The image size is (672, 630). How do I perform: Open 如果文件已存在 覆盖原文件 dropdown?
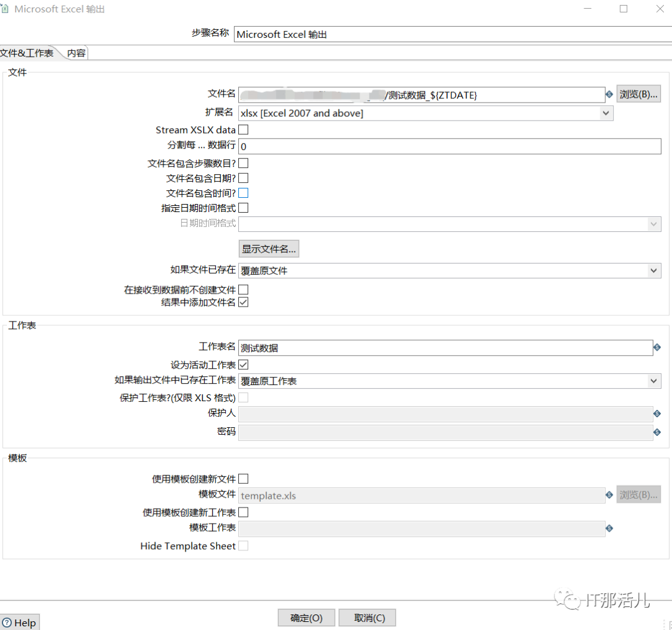(x=450, y=271)
